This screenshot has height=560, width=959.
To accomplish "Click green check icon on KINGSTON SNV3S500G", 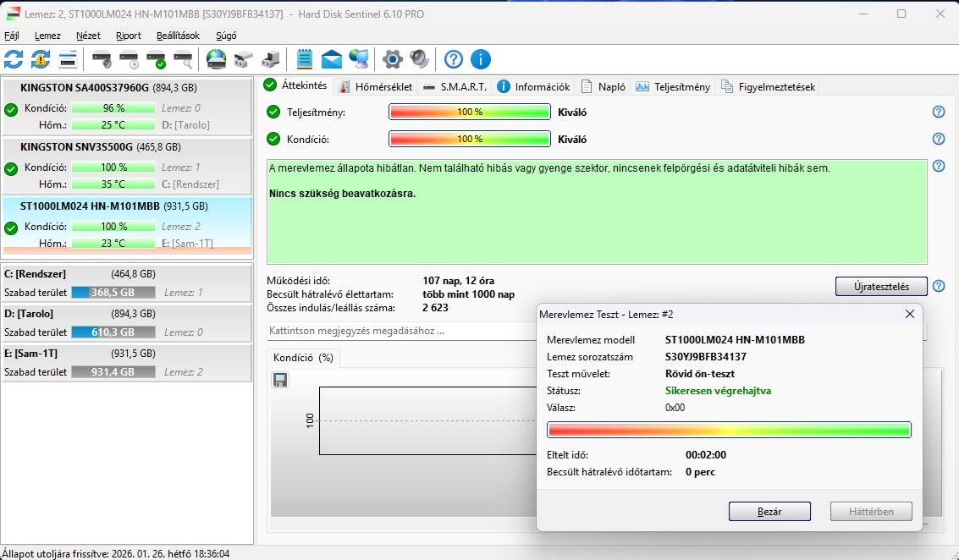I will [11, 169].
